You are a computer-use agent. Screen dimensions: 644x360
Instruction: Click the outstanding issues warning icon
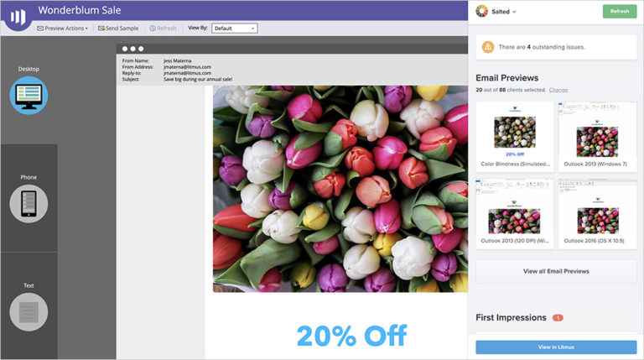(488, 47)
